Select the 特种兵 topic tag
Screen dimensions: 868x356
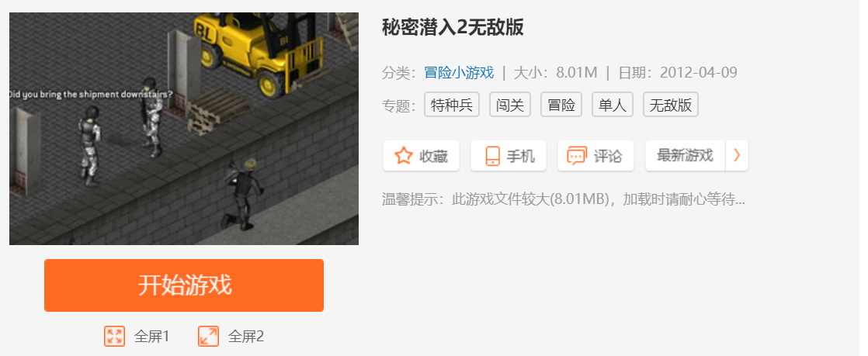(x=452, y=105)
